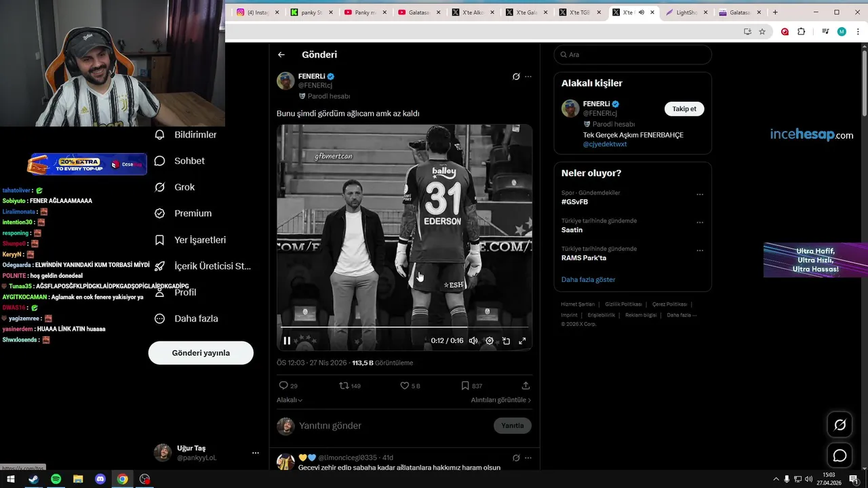The height and width of the screenshot is (488, 868).
Task: Bookmark this page with the star icon
Action: coord(762,31)
